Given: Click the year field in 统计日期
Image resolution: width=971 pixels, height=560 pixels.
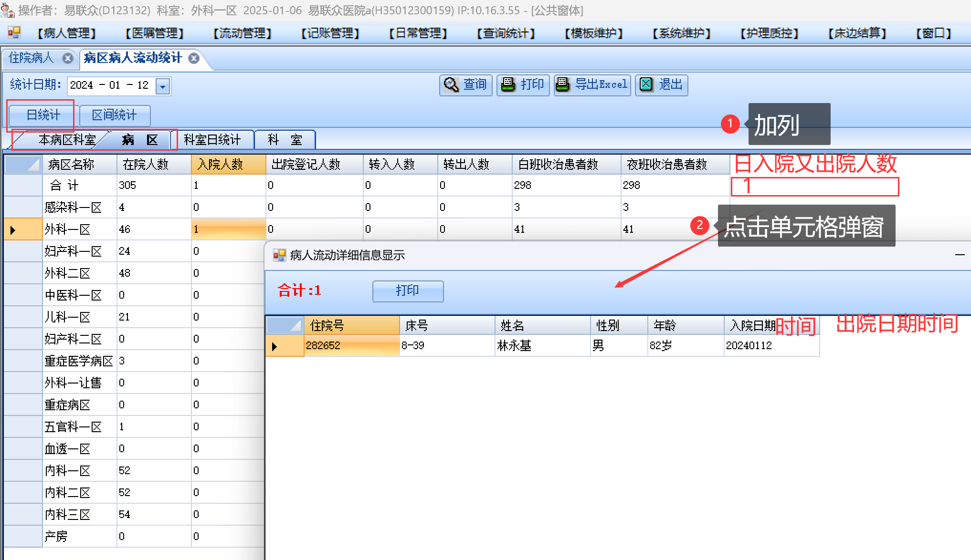Looking at the screenshot, I should (x=82, y=85).
